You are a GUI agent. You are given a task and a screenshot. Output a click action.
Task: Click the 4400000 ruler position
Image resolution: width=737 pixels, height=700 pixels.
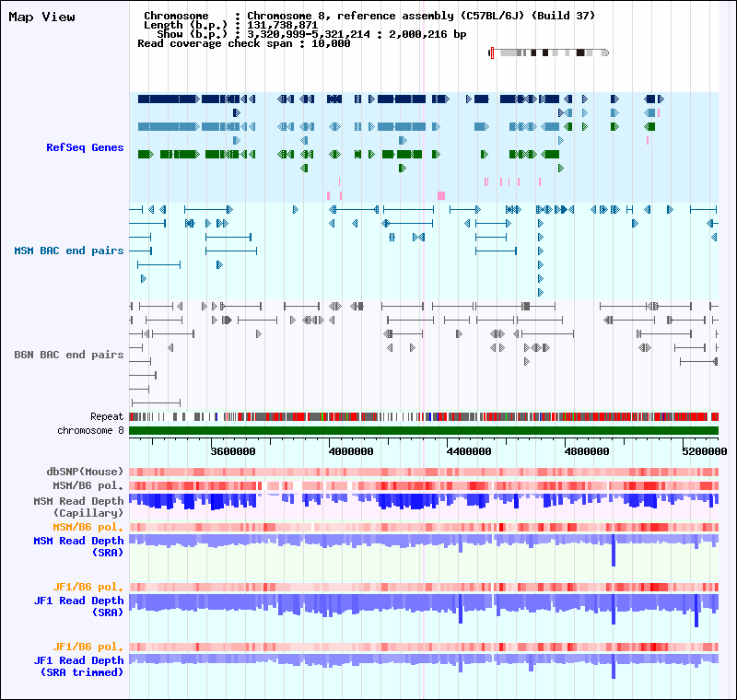(x=469, y=451)
